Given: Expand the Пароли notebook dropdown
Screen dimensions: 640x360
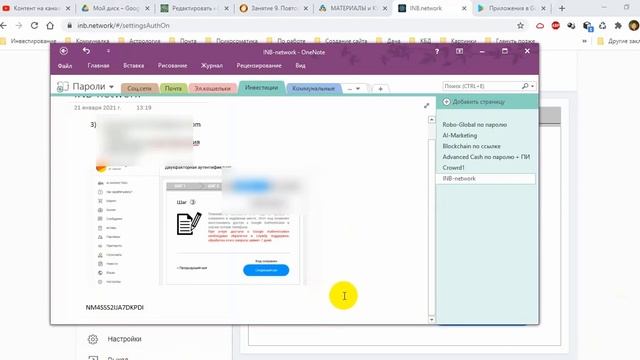Looking at the screenshot, I should point(111,87).
